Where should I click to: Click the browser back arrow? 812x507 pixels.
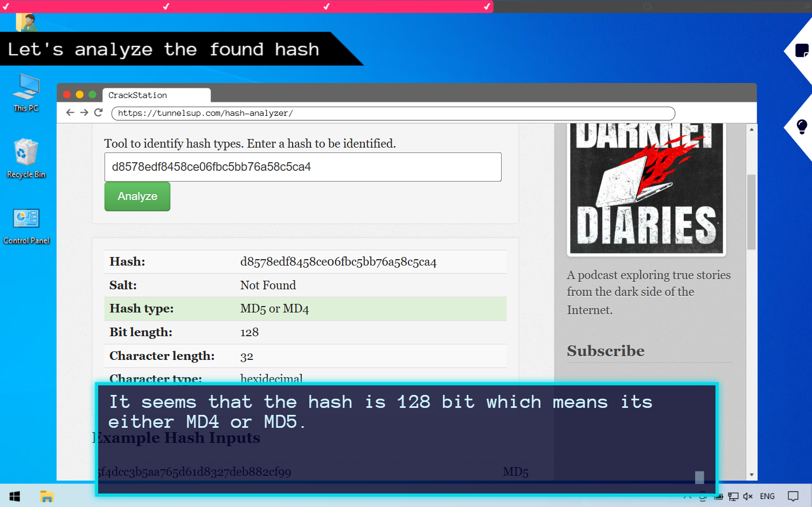point(70,113)
